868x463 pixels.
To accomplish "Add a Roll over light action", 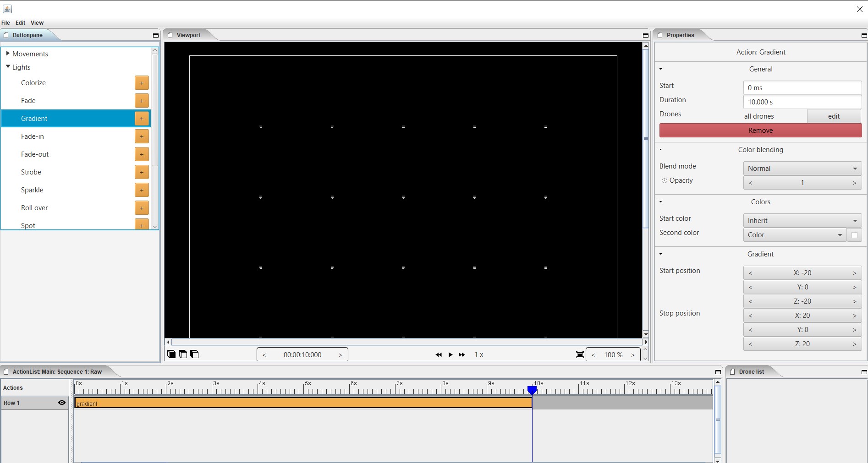I will coord(142,208).
